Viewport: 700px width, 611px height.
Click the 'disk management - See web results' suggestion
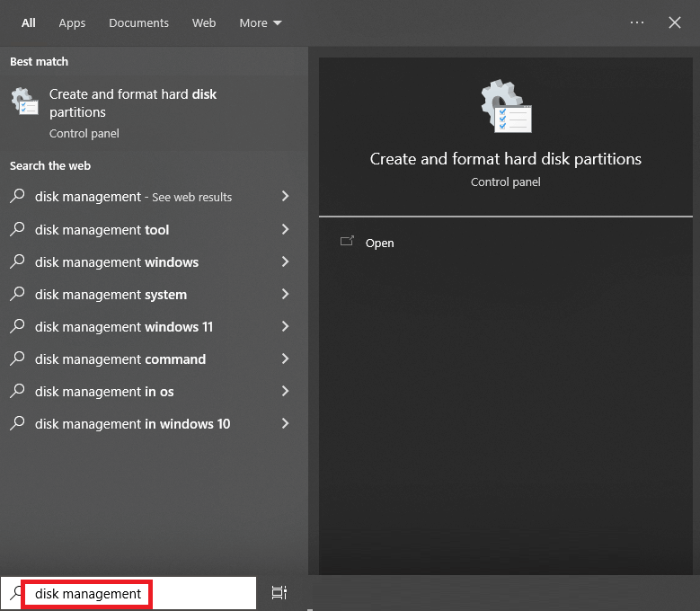pos(154,197)
